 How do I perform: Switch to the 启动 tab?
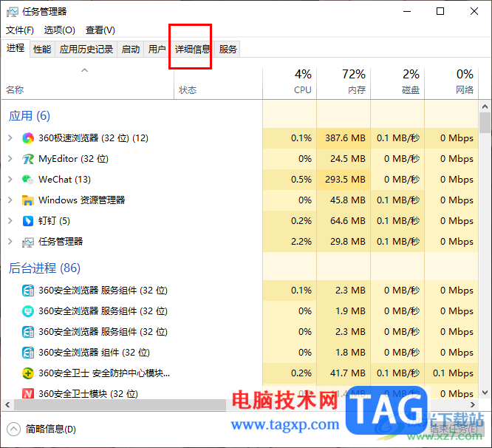click(x=131, y=50)
